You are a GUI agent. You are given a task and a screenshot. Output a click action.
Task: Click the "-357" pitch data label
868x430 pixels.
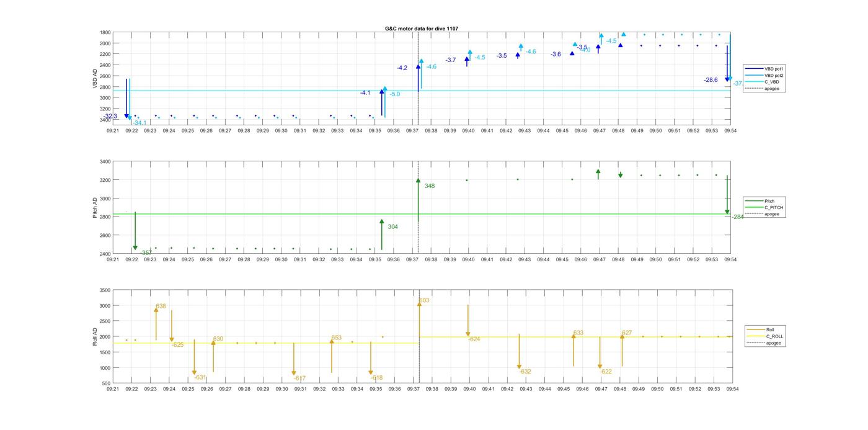tap(146, 253)
